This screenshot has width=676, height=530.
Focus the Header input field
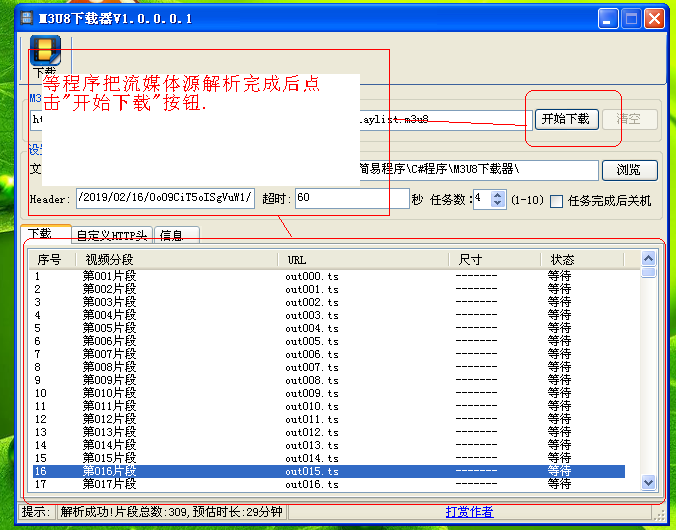click(x=165, y=199)
